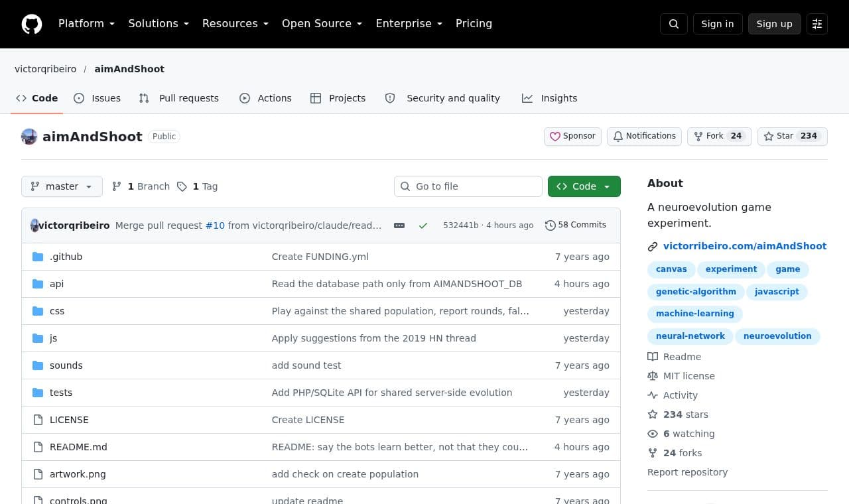Click the Sponsor heart button
This screenshot has height=504, width=849.
(x=572, y=136)
